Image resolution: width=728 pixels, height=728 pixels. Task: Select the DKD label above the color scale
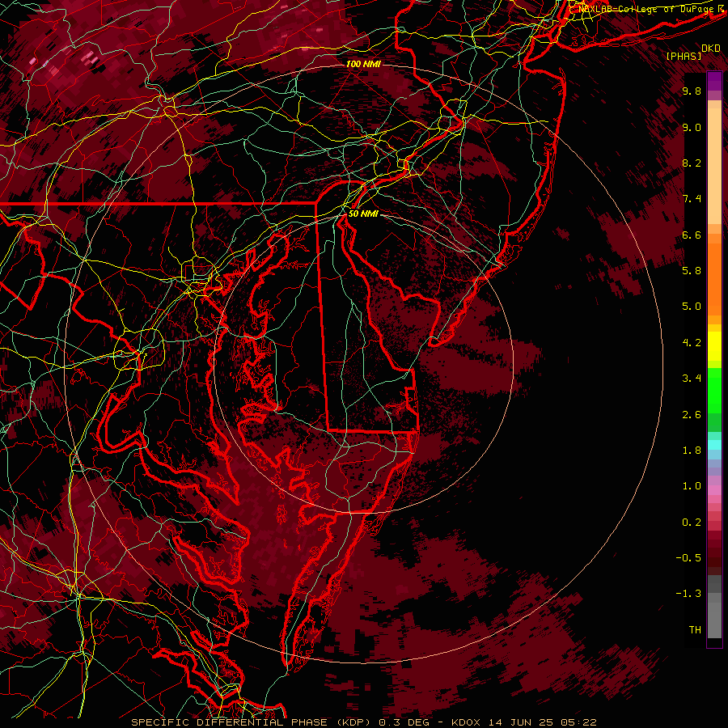pos(710,49)
